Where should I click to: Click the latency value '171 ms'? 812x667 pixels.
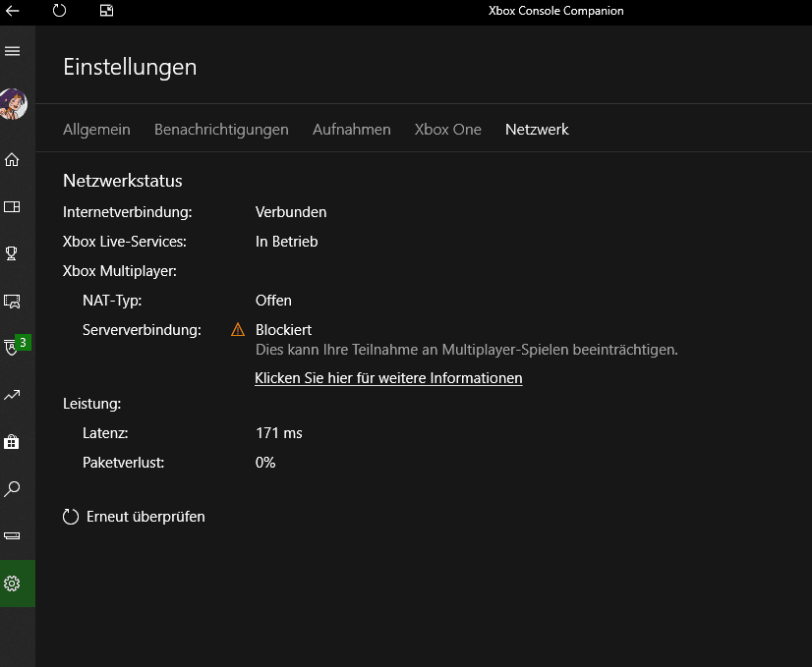pos(278,433)
